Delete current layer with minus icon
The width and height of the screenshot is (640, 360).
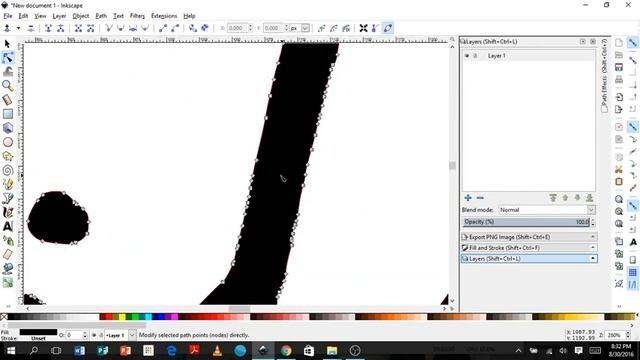pyautogui.click(x=480, y=198)
